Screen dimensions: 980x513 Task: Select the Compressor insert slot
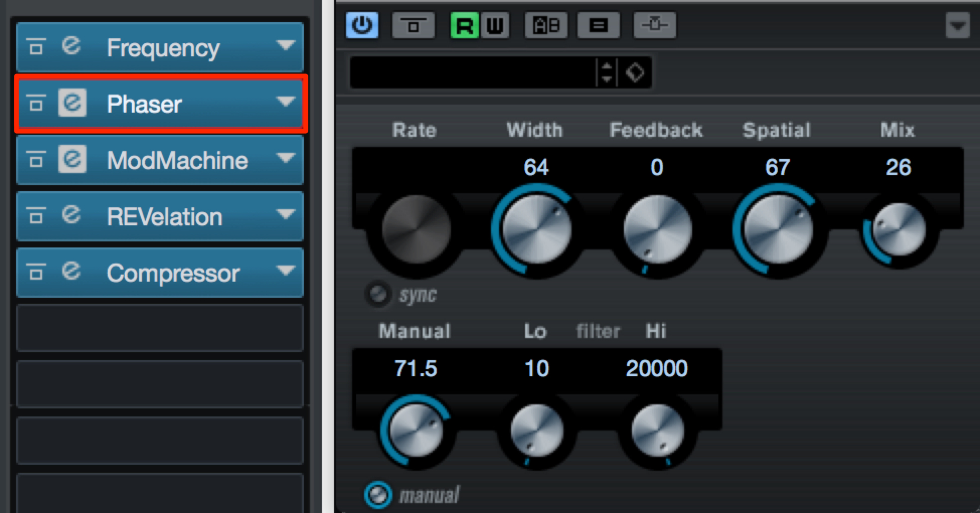160,273
